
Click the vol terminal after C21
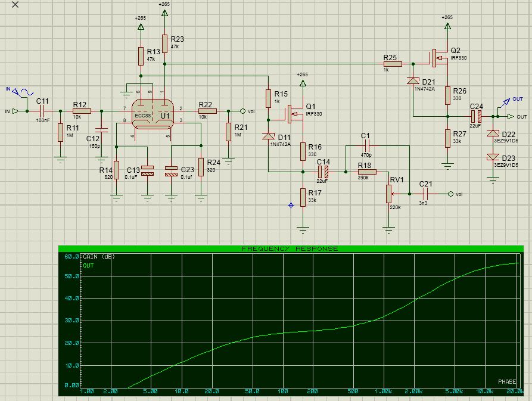(x=450, y=194)
